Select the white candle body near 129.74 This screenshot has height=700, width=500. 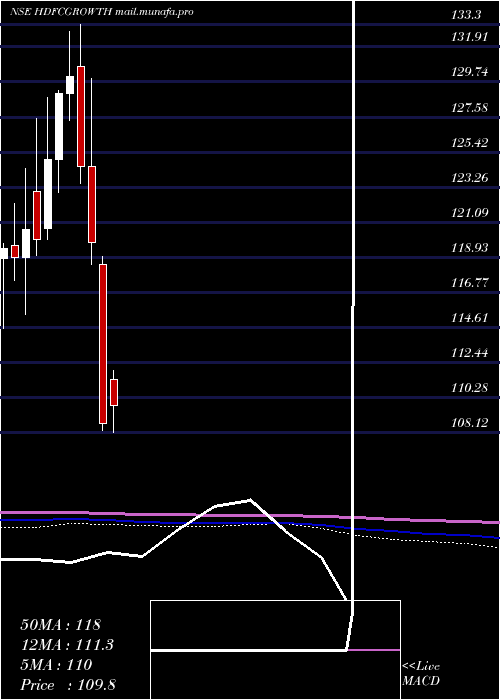click(70, 85)
